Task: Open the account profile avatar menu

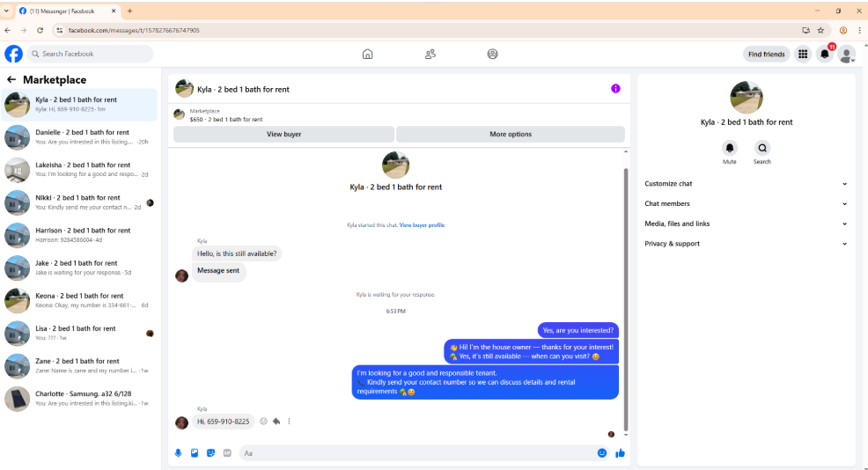Action: pos(846,55)
